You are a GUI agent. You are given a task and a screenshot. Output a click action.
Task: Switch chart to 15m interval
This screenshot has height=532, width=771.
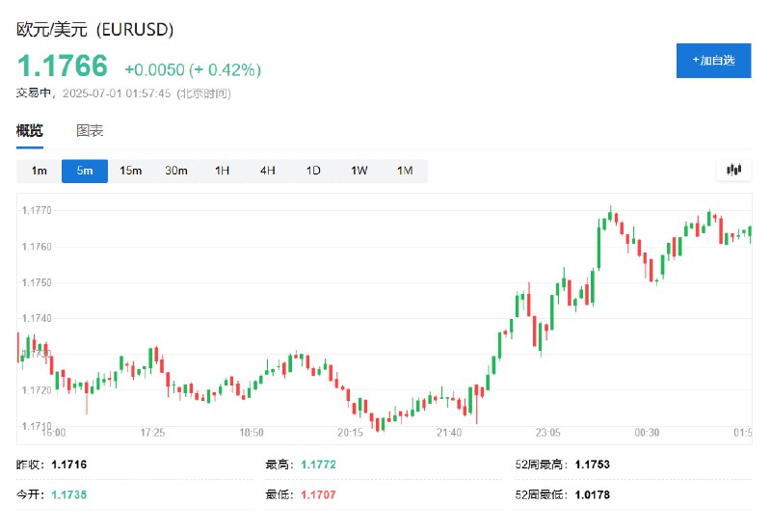click(130, 171)
